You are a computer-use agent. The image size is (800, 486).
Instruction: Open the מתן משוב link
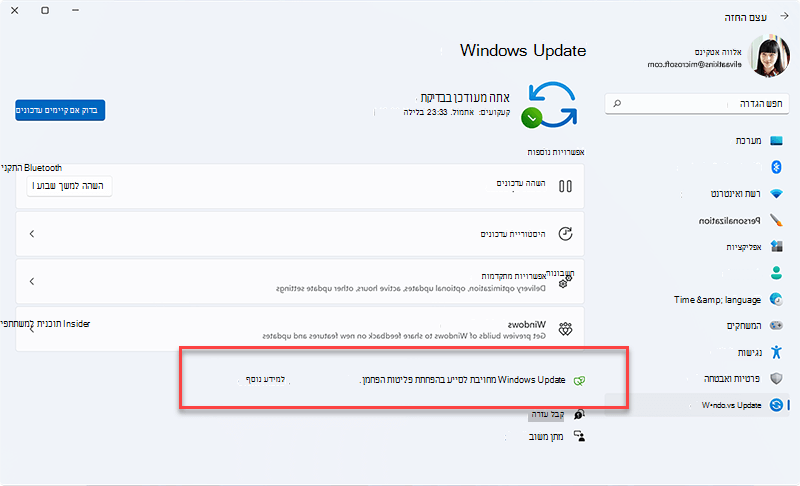click(x=545, y=437)
